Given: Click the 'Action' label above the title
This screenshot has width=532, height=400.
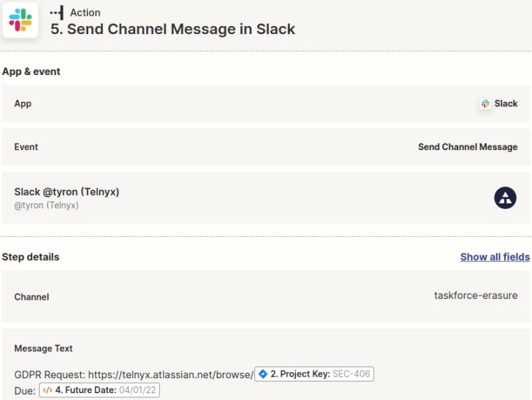Looking at the screenshot, I should pyautogui.click(x=85, y=12).
